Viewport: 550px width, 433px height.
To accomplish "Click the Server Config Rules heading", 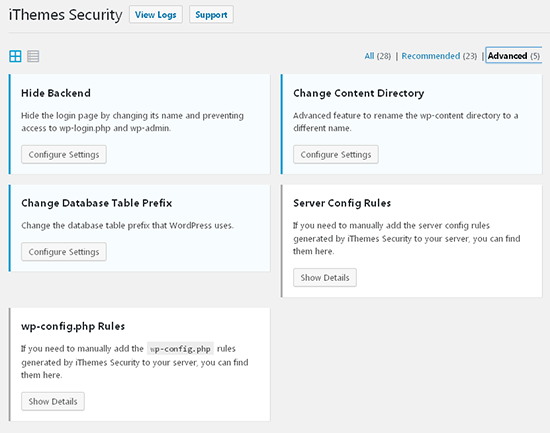I will coord(342,203).
